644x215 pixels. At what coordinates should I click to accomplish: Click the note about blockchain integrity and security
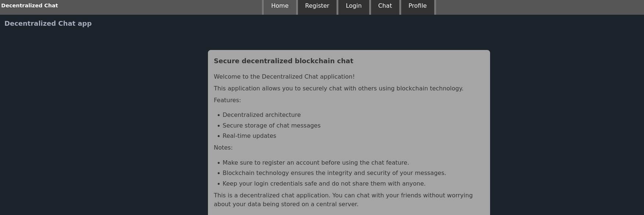point(334,173)
